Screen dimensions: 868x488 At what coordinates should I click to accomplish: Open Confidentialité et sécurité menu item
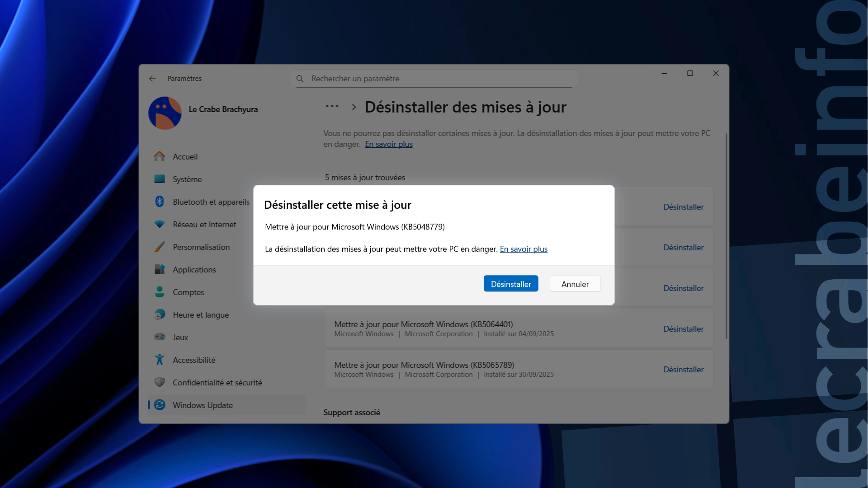(217, 382)
